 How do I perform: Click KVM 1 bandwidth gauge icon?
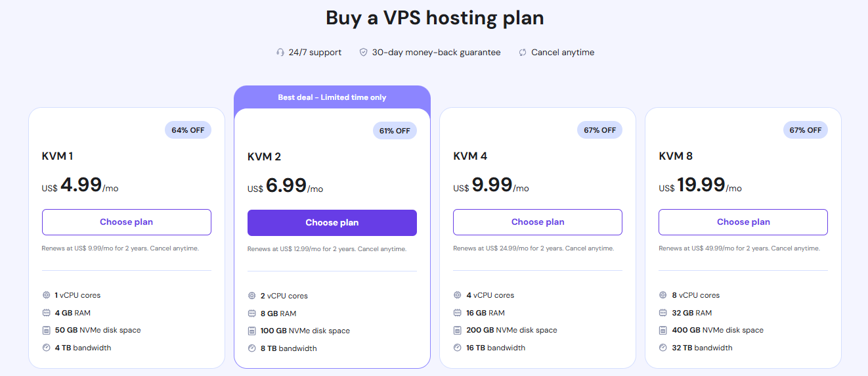point(47,348)
